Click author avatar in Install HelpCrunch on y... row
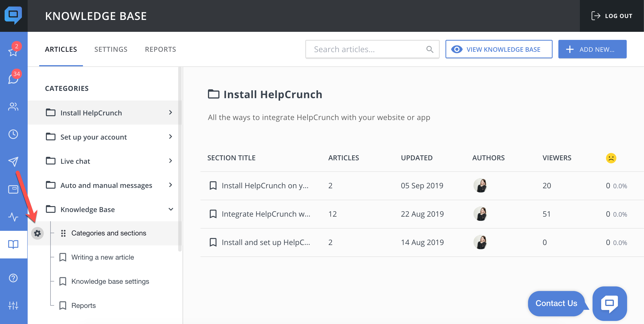Image resolution: width=644 pixels, height=324 pixels. pyautogui.click(x=480, y=185)
